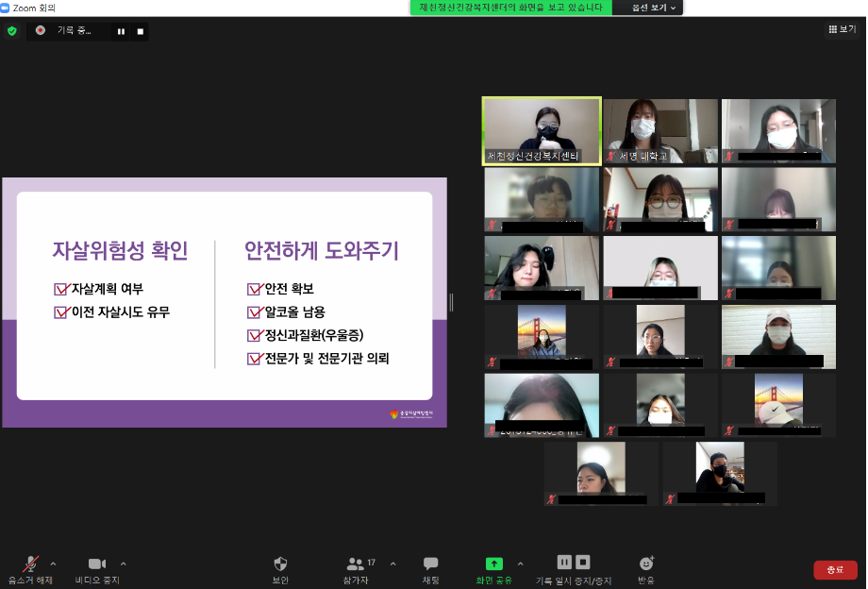The width and height of the screenshot is (868, 589).
Task: Click the green encryption shield icon
Action: pos(12,30)
